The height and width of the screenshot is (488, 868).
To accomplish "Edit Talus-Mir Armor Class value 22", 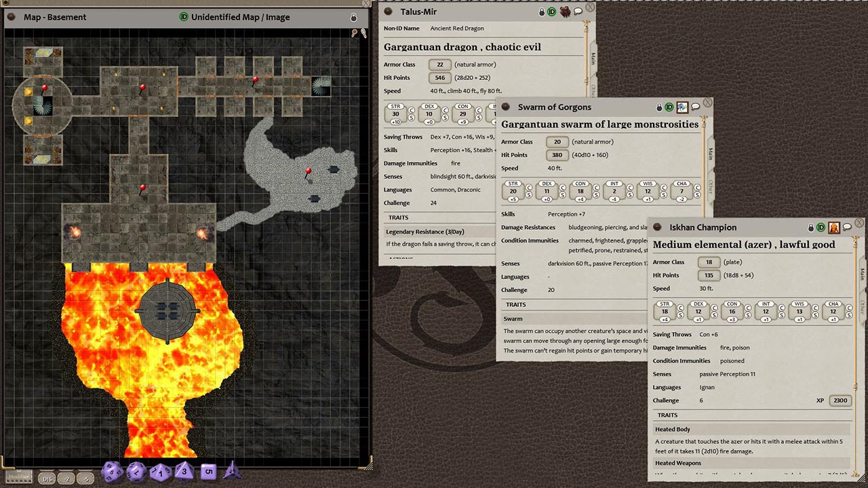I will 439,64.
